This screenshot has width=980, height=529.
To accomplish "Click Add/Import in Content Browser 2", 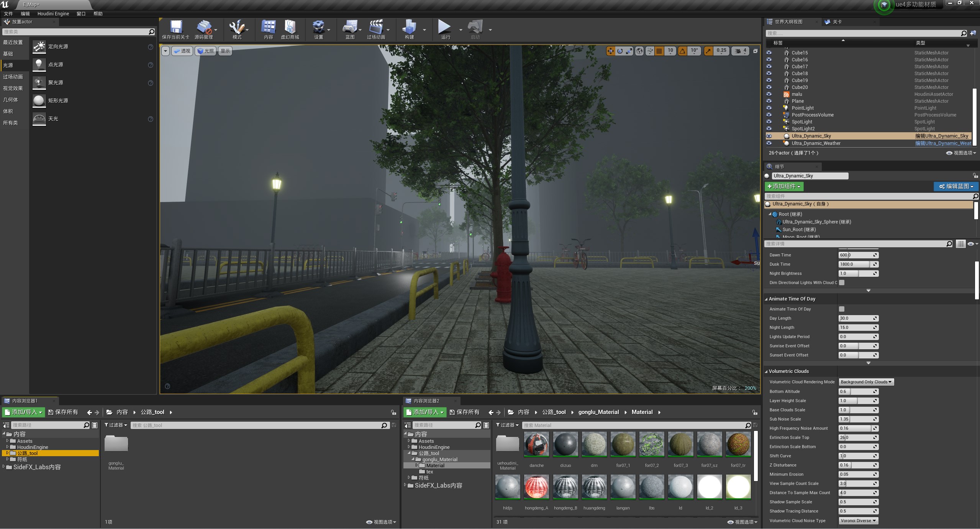I will point(425,412).
